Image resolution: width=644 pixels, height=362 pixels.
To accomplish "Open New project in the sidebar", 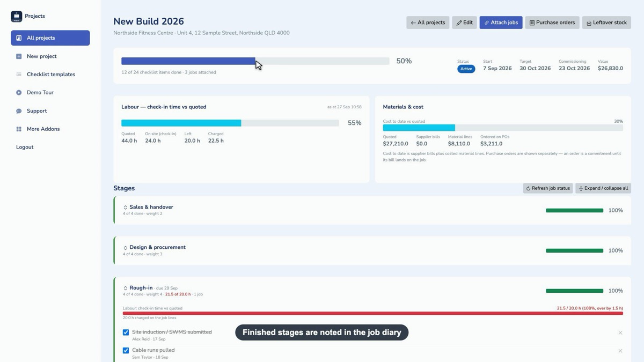I will pos(50,56).
